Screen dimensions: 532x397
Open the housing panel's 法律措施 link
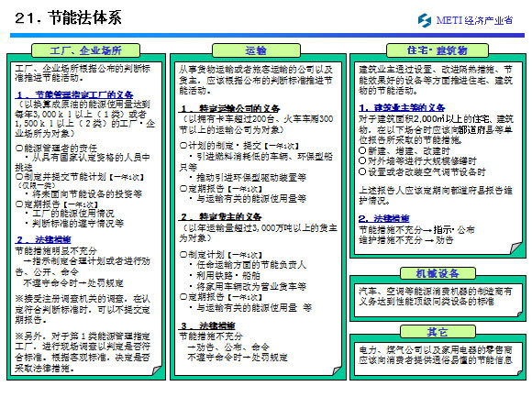384,219
